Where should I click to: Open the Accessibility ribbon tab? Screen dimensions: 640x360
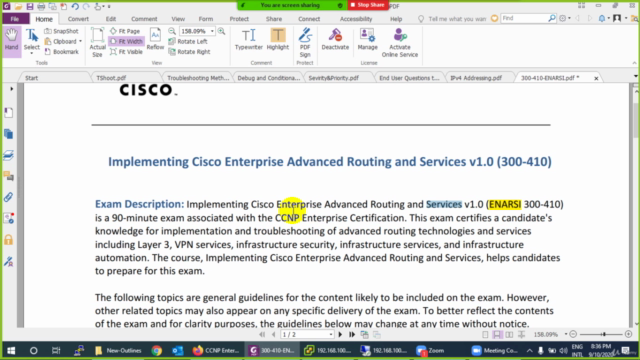[356, 19]
